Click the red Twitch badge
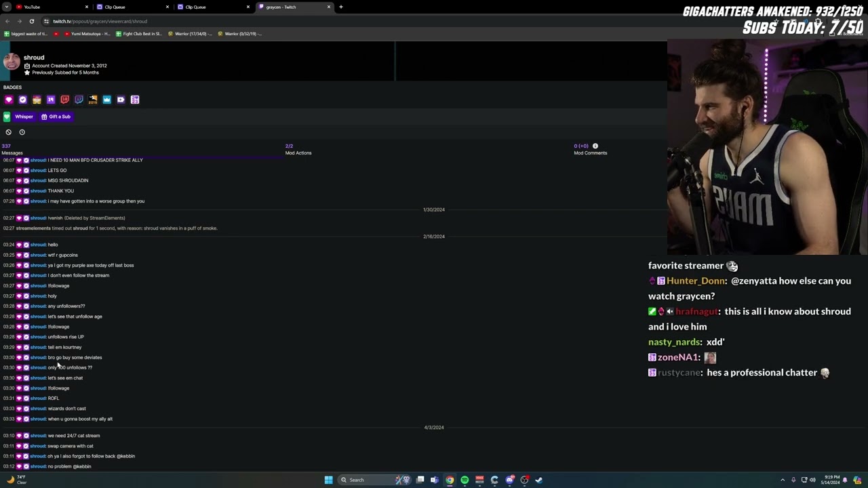This screenshot has height=488, width=868. 64,100
